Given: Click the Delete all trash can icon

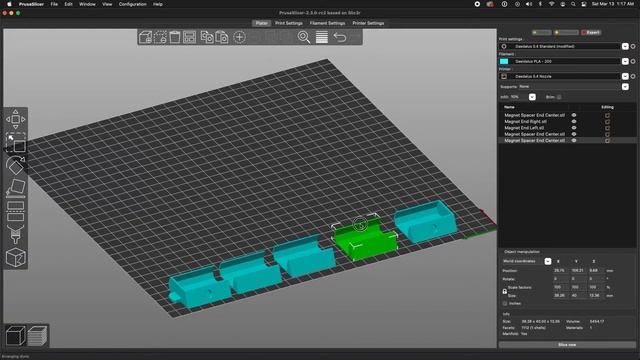Looking at the screenshot, I should [x=175, y=37].
